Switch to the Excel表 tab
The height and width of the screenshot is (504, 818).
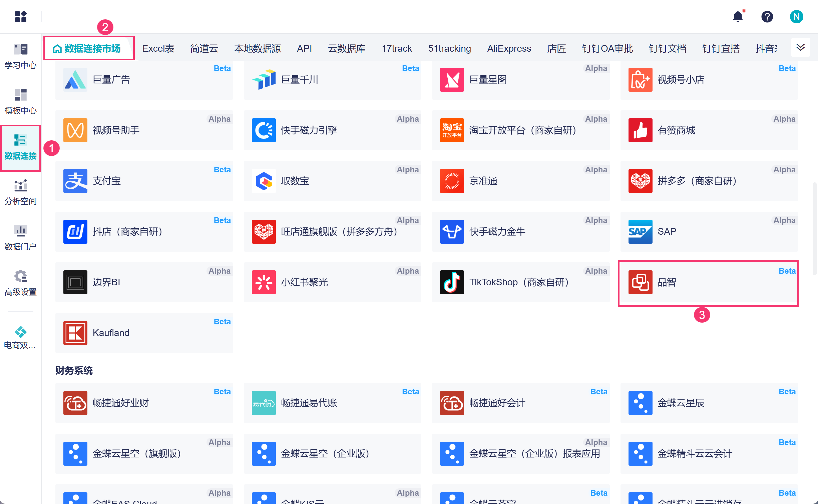coord(158,49)
